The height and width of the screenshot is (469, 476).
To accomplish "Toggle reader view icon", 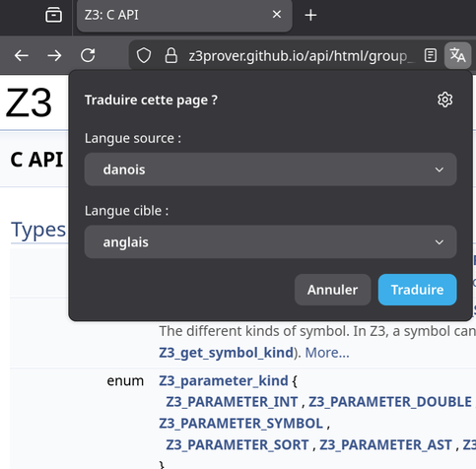I will tap(431, 55).
